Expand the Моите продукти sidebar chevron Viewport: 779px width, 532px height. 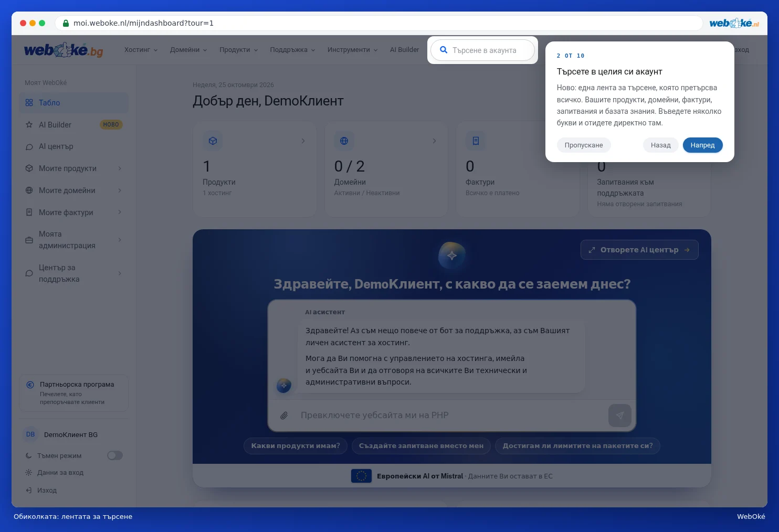coord(120,168)
